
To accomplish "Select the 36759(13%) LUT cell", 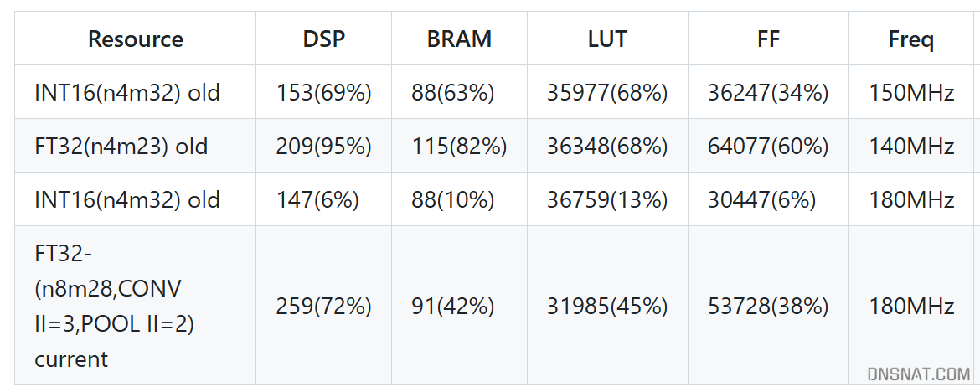I will tap(607, 200).
